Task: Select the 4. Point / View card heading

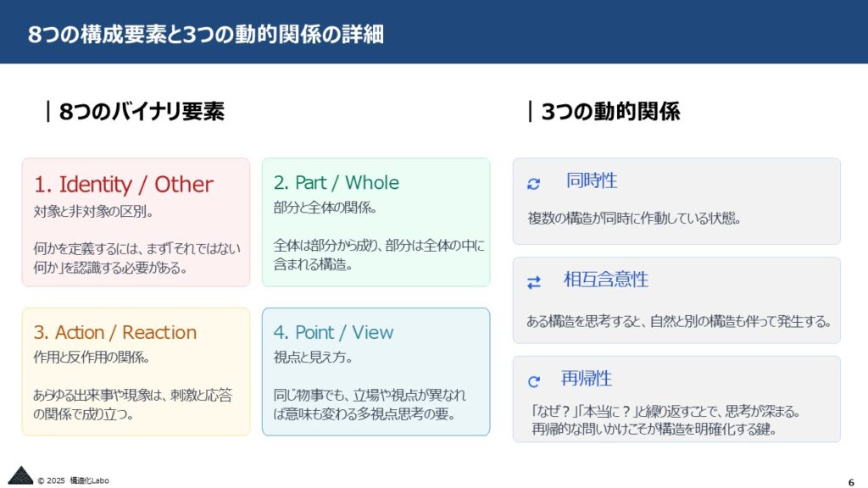Action: pyautogui.click(x=333, y=332)
